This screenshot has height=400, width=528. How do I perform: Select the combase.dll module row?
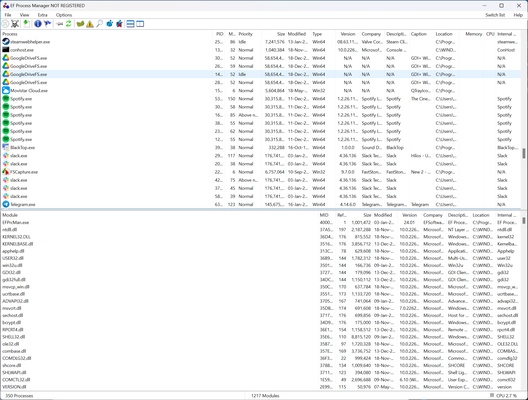pyautogui.click(x=260, y=351)
